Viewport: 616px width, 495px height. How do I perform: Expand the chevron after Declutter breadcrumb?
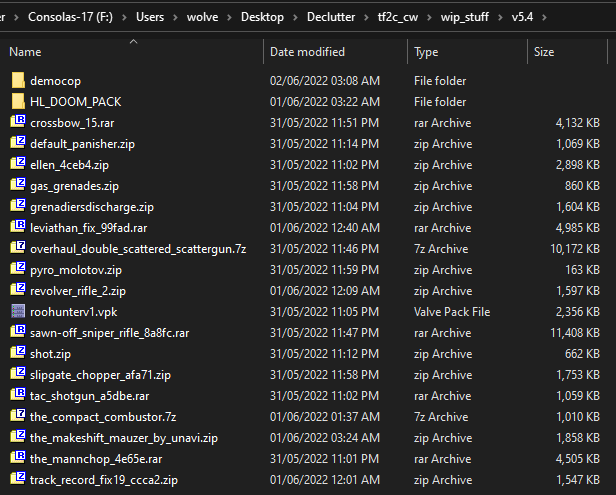pyautogui.click(x=366, y=17)
